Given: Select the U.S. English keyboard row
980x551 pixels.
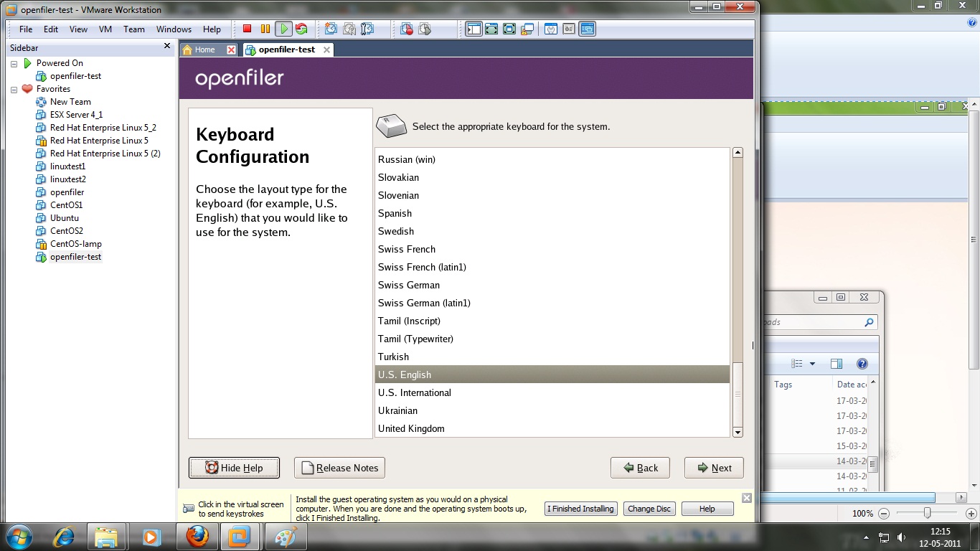Looking at the screenshot, I should point(552,375).
